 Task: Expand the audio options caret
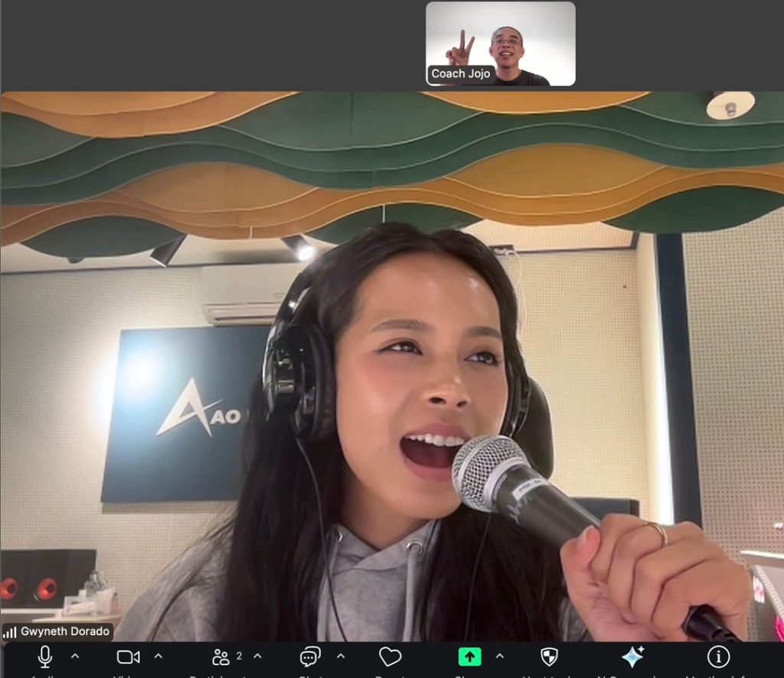tap(75, 656)
